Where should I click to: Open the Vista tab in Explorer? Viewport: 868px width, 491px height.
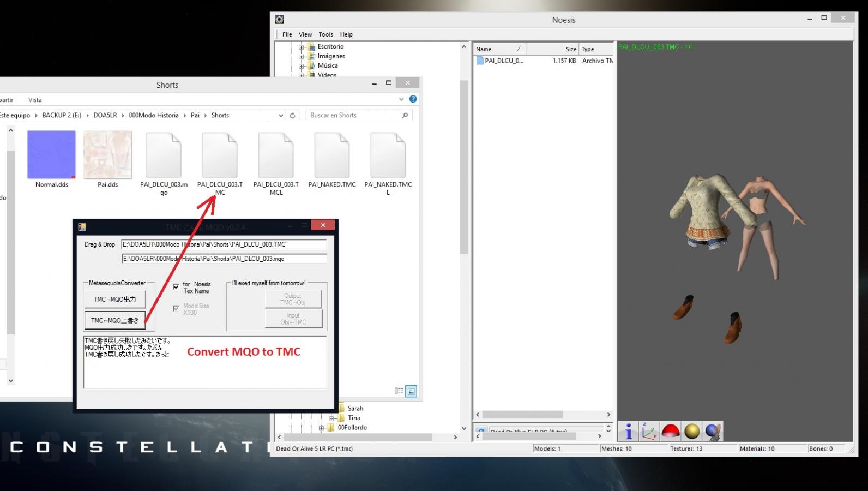point(35,100)
